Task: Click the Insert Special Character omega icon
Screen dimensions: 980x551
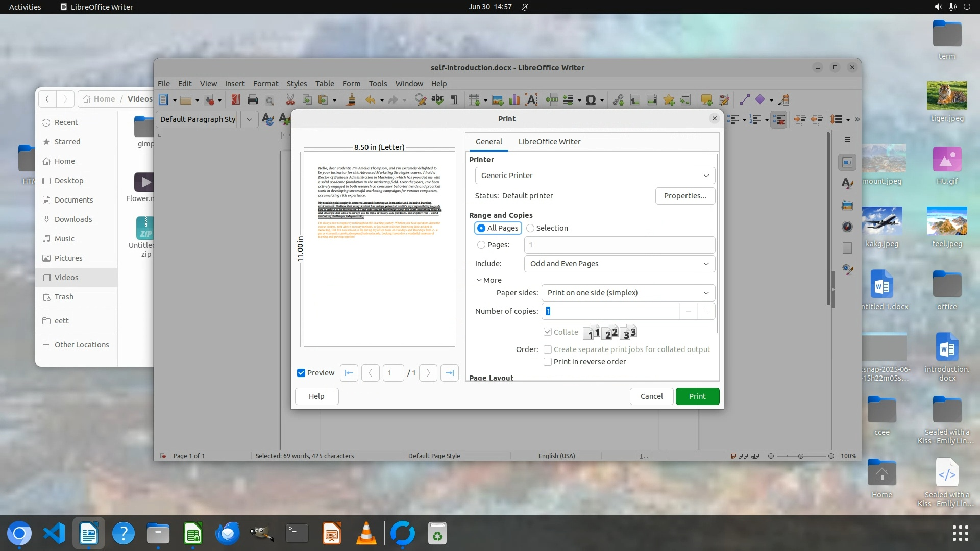Action: (591, 100)
